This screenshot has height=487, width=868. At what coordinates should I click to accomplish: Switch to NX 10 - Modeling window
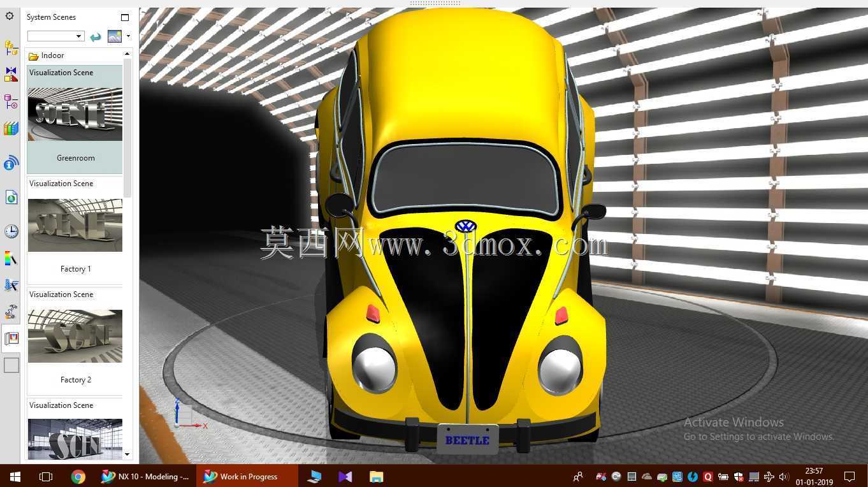coord(145,476)
